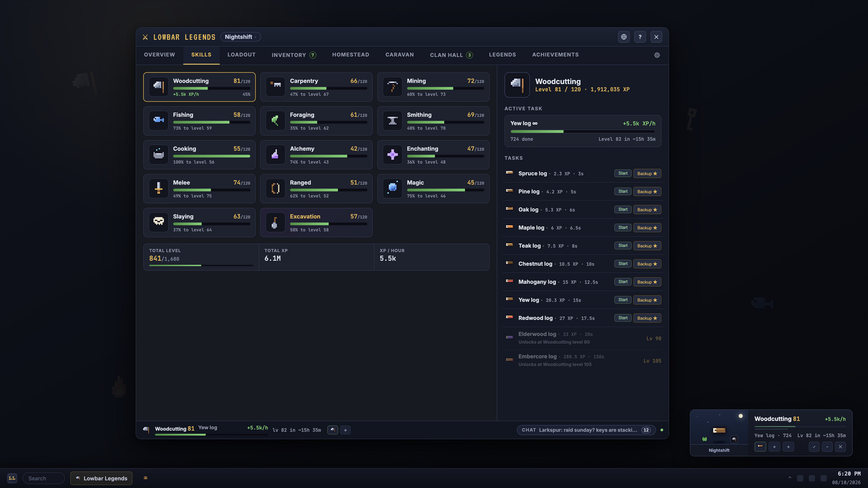868x488 pixels.
Task: Select the Cooking pot icon
Action: 159,155
